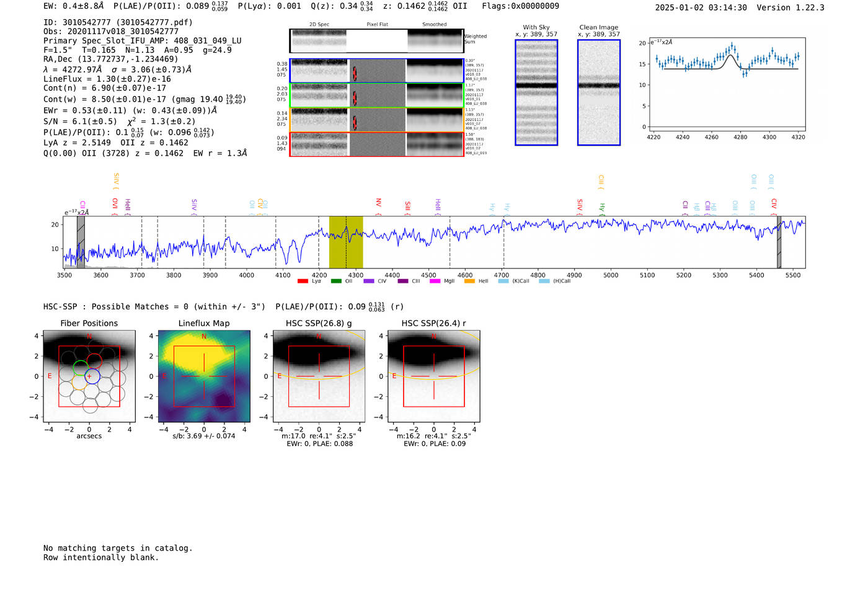
Task: Click the ID: 3010542777 line
Action: [x=118, y=22]
